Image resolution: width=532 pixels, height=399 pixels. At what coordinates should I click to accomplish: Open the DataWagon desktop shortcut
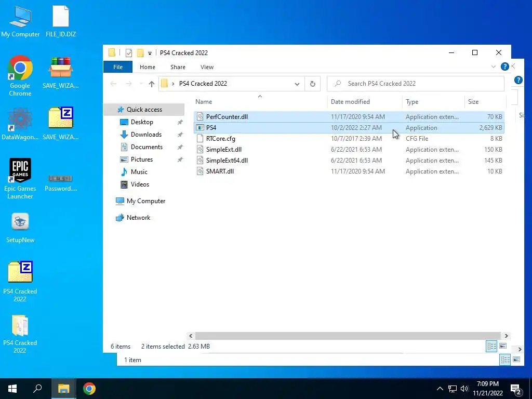coord(20,124)
